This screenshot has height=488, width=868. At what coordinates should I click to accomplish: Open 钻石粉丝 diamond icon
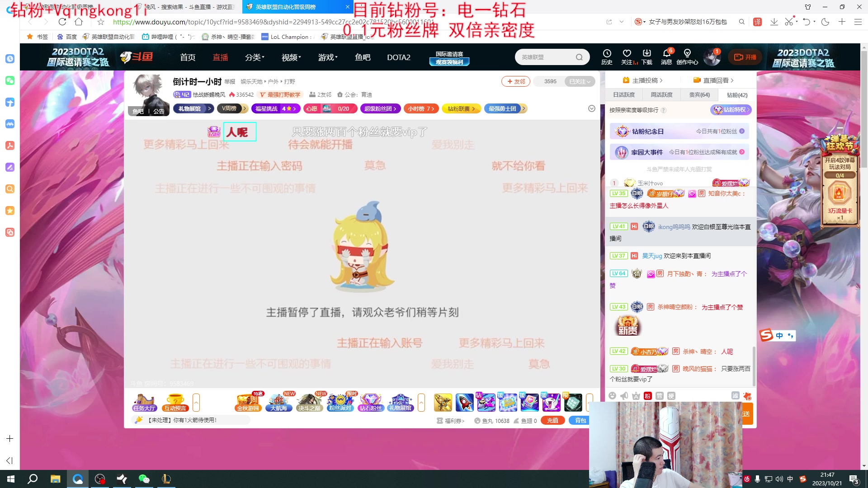(x=371, y=402)
